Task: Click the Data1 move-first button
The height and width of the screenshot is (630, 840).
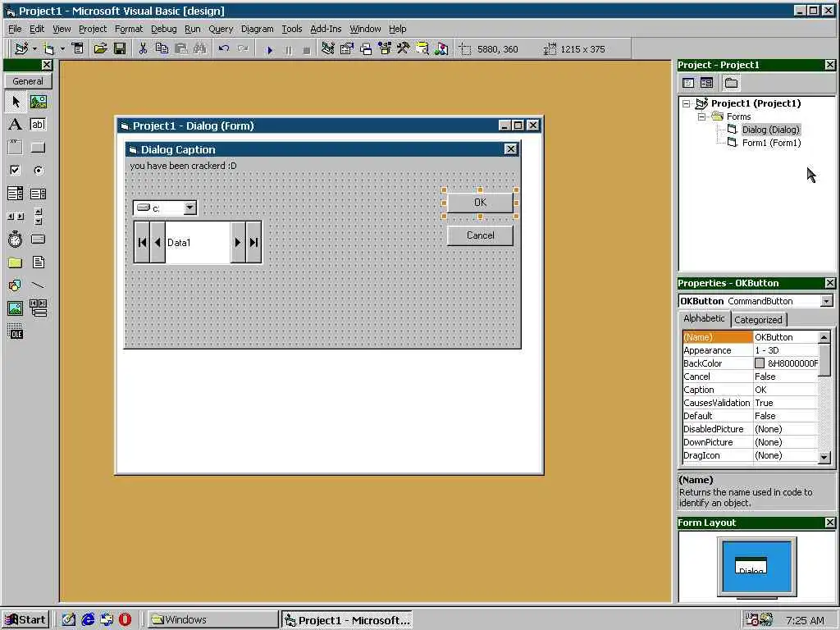Action: point(142,243)
